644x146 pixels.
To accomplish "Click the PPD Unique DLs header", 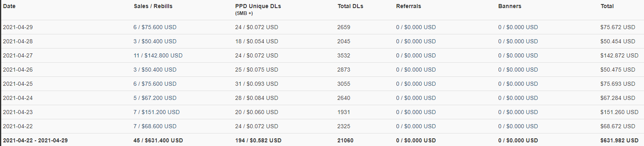I will point(258,6).
